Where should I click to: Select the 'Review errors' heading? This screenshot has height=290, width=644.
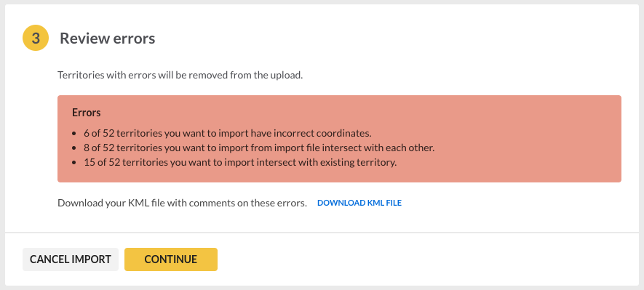(x=108, y=38)
